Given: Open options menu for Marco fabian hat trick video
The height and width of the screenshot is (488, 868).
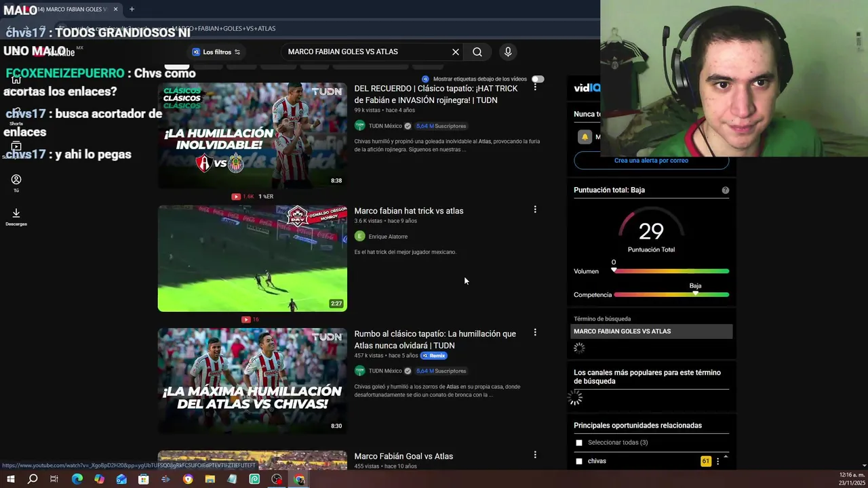Looking at the screenshot, I should tap(535, 209).
